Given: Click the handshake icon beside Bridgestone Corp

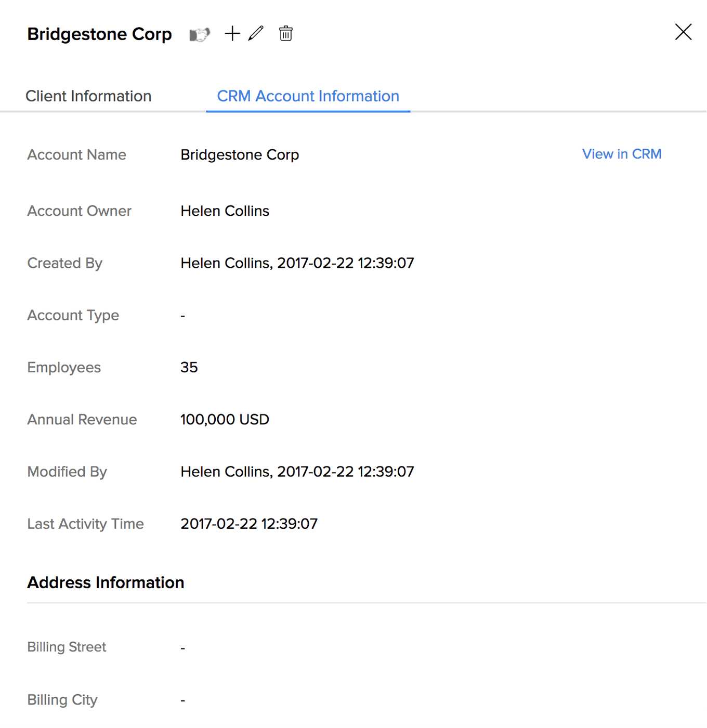Looking at the screenshot, I should 200,34.
